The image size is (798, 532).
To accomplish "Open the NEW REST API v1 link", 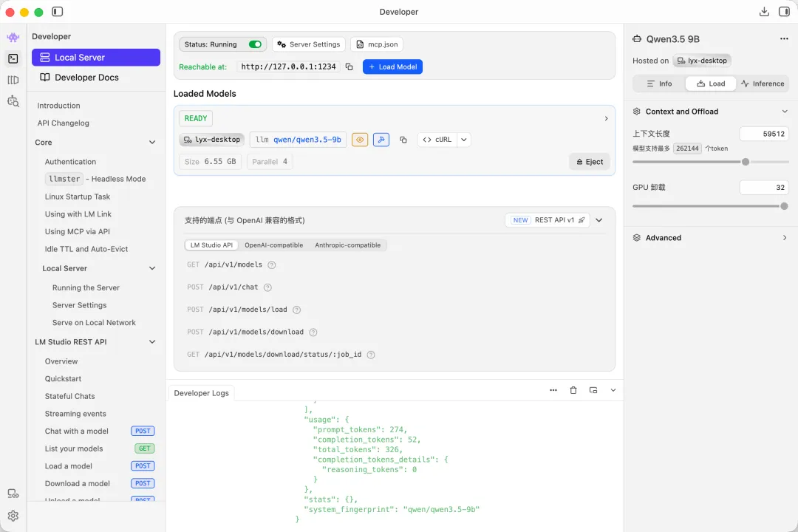I will click(x=548, y=220).
